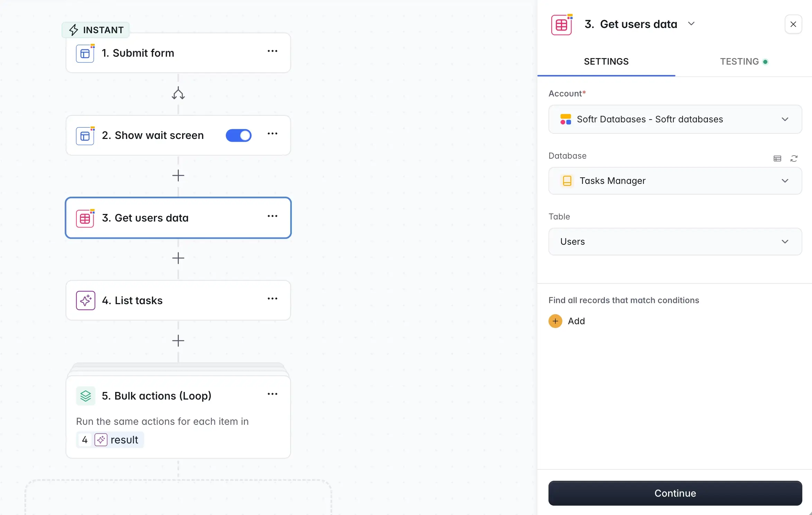Open the chevron next to Get users data title
The image size is (812, 515).
pos(692,24)
